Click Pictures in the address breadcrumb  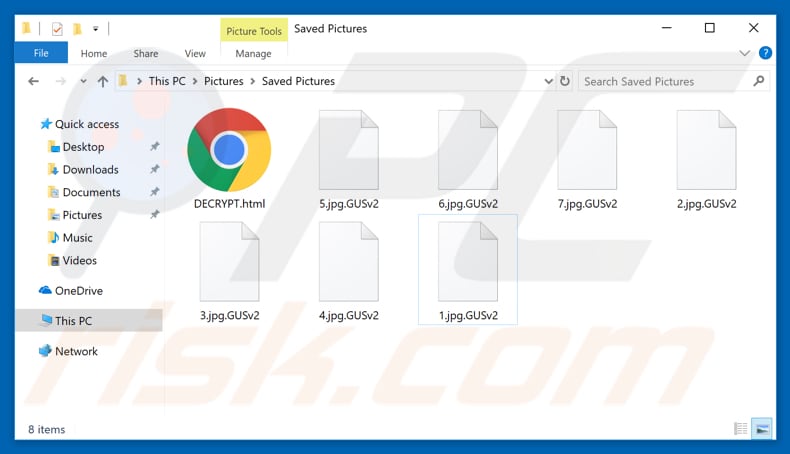coord(224,81)
